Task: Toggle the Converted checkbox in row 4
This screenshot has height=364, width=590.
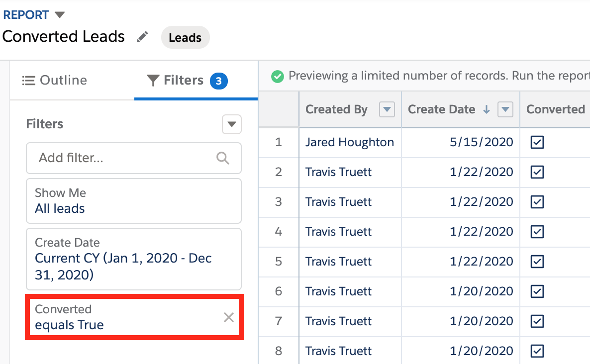Action: point(537,232)
